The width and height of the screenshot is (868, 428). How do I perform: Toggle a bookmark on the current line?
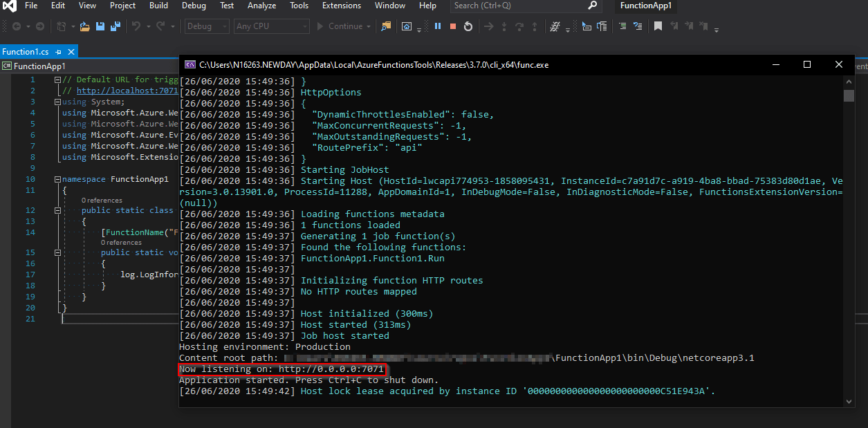658,26
